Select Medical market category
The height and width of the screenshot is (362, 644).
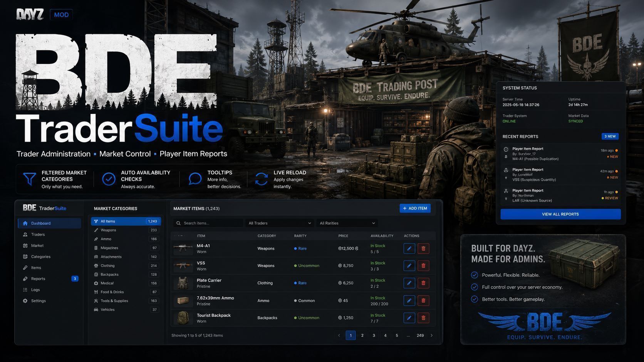[126, 283]
